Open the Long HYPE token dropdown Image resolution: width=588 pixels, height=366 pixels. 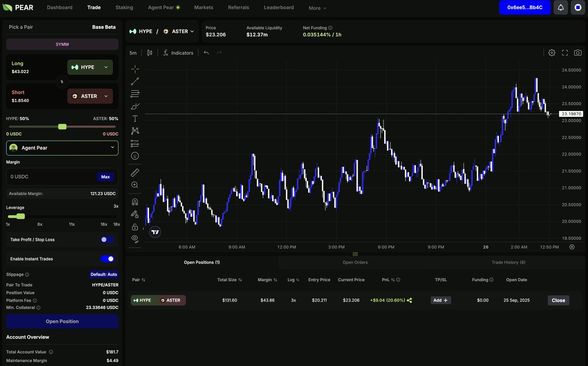pyautogui.click(x=90, y=67)
